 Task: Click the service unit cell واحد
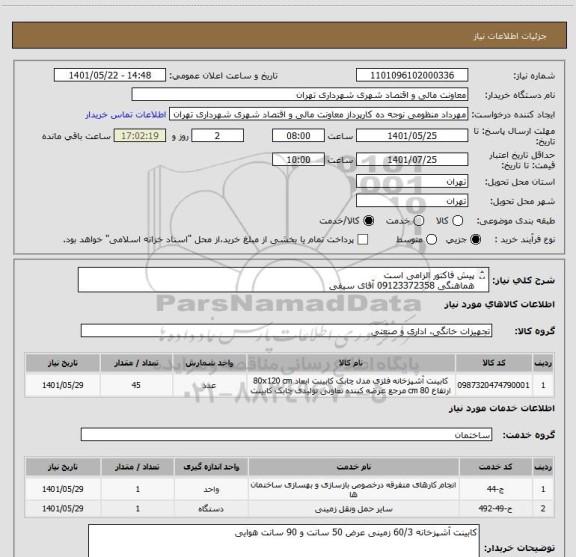[211, 489]
